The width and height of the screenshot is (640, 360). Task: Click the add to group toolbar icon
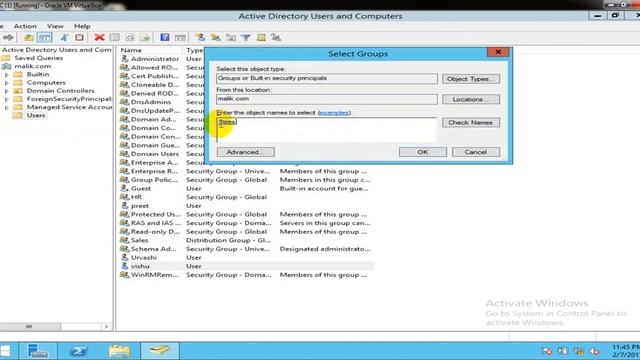(x=276, y=38)
